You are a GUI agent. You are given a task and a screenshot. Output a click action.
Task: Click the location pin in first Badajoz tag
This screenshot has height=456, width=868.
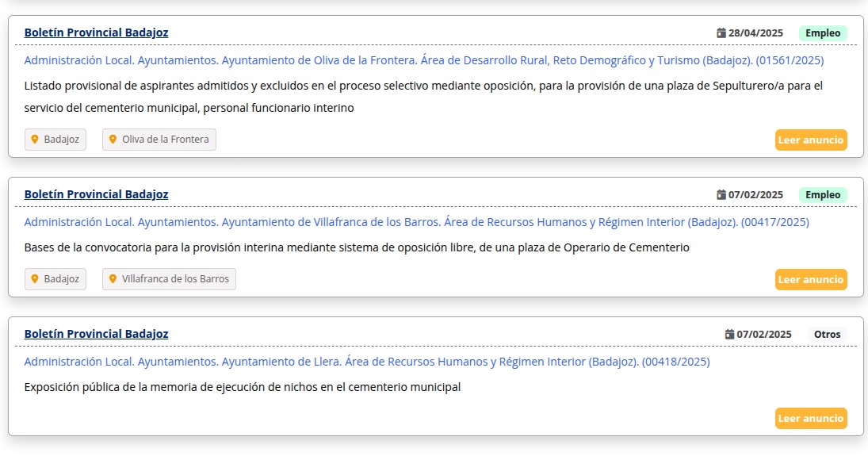(34, 140)
